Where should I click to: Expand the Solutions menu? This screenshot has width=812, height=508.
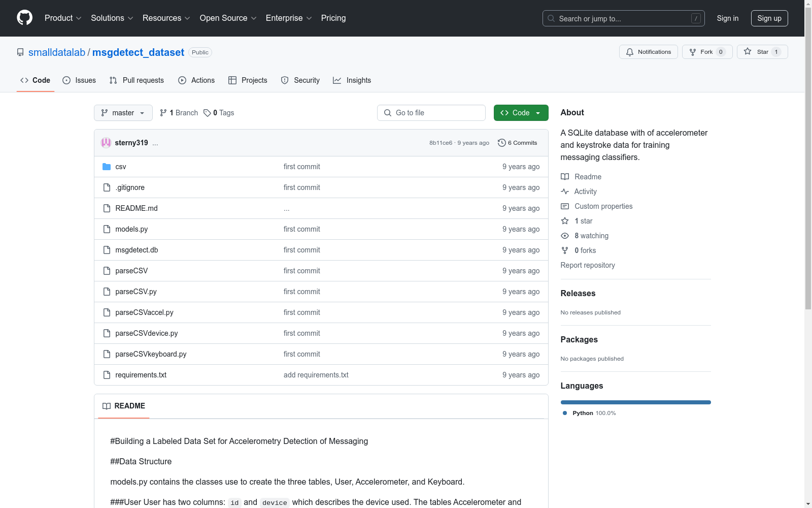112,18
